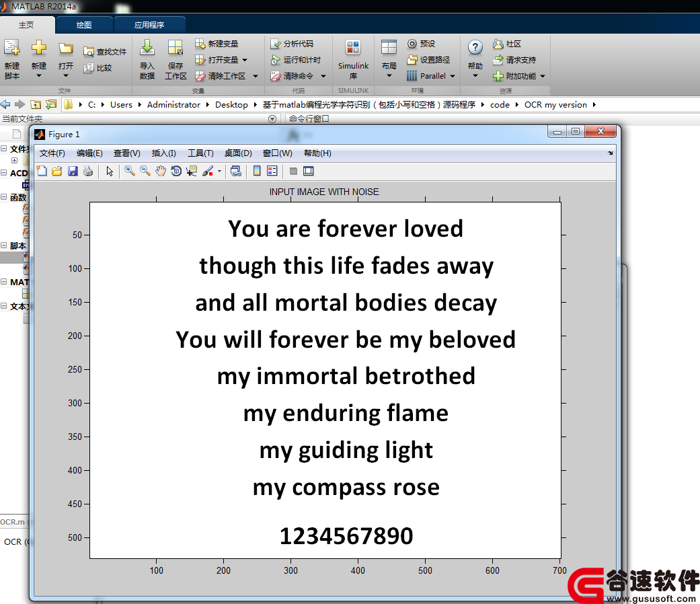Open the Brush tool color dropdown arrow
The height and width of the screenshot is (604, 700).
219,171
